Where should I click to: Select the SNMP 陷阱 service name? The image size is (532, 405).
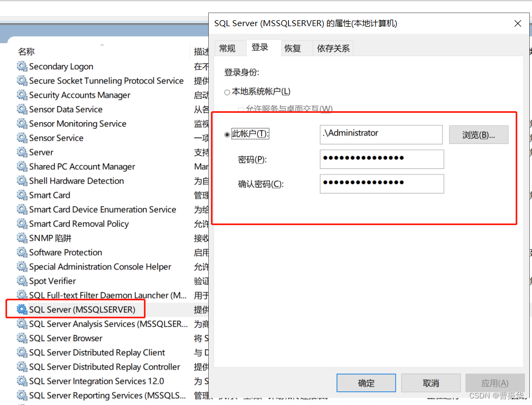(50, 238)
